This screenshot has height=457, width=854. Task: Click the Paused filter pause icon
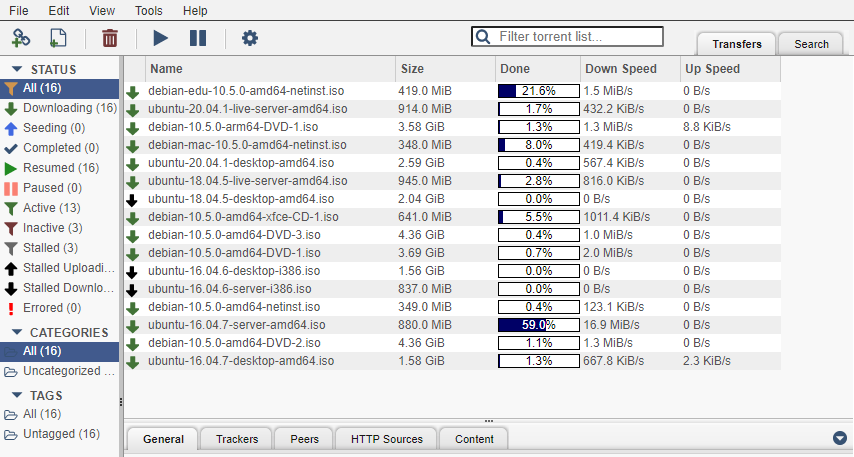[x=10, y=188]
